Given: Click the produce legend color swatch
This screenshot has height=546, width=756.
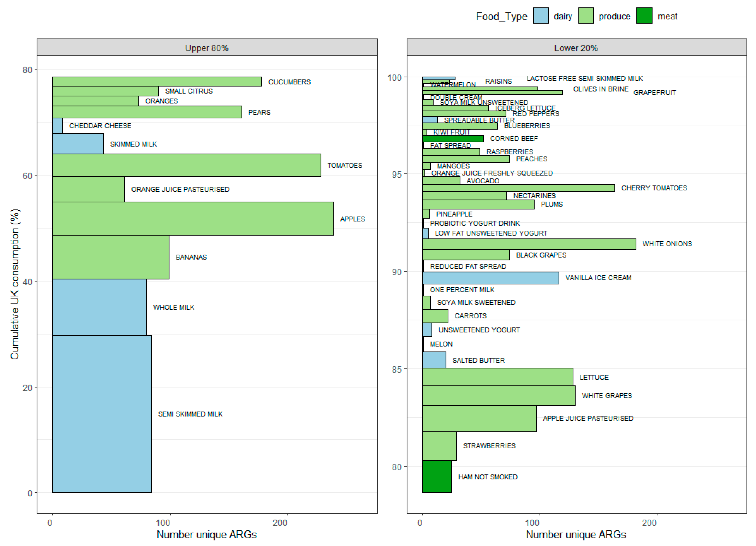Looking at the screenshot, I should 586,16.
